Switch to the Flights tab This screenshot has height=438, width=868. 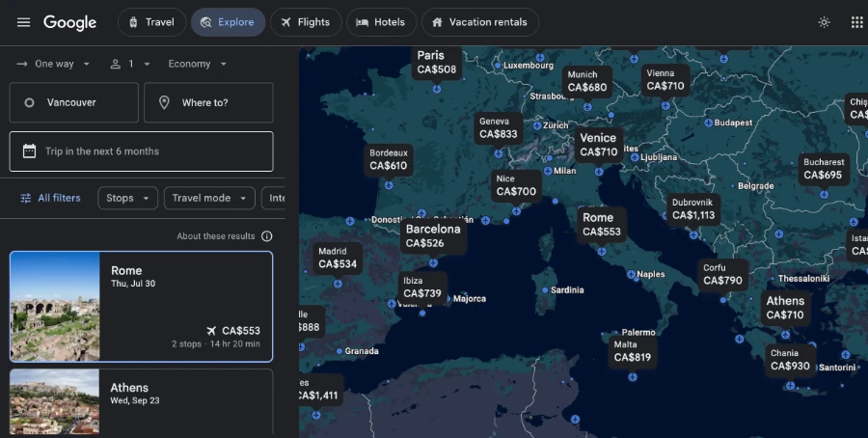coord(306,22)
